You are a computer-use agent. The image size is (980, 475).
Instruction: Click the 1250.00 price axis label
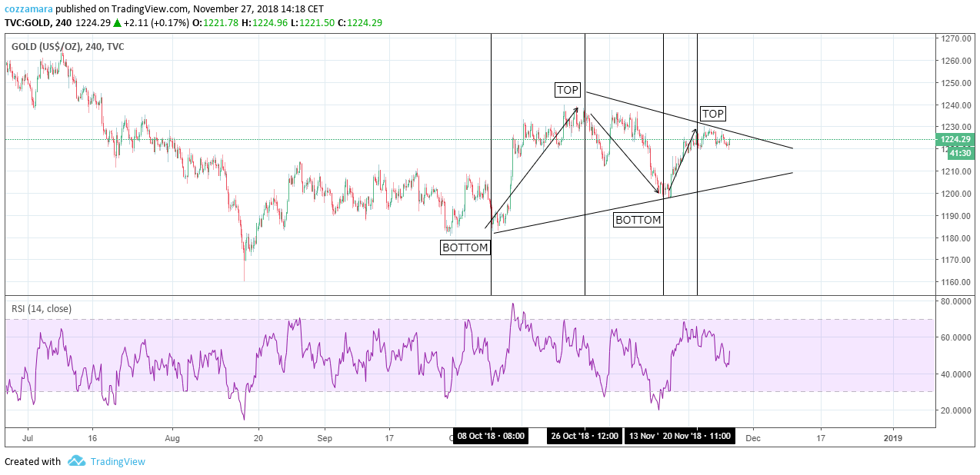coord(957,83)
